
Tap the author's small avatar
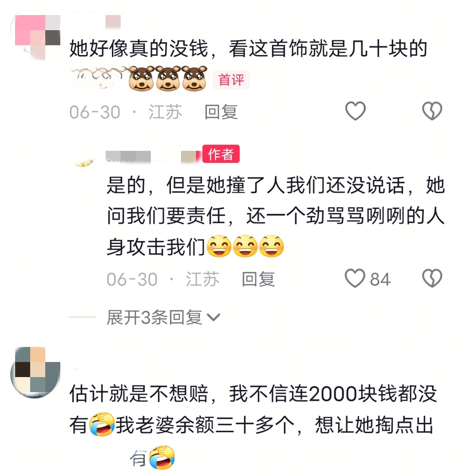tap(84, 155)
